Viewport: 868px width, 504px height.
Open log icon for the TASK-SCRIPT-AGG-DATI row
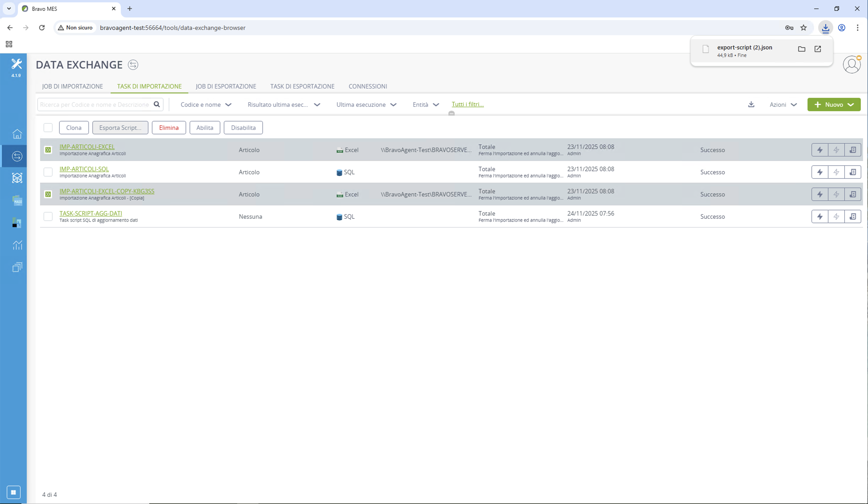[852, 216]
